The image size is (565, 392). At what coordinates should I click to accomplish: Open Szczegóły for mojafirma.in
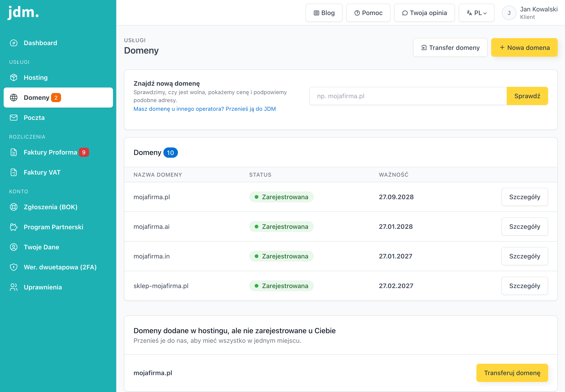[x=524, y=256]
